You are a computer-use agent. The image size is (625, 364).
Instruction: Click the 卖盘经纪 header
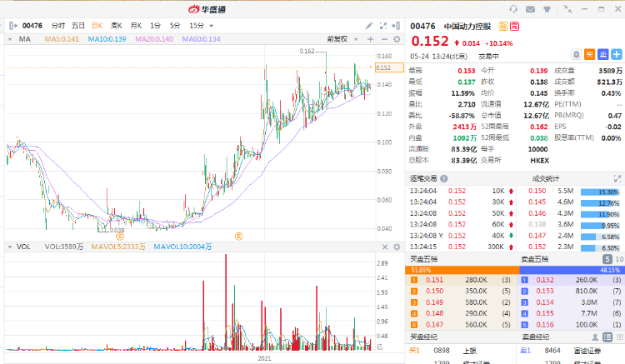click(536, 337)
